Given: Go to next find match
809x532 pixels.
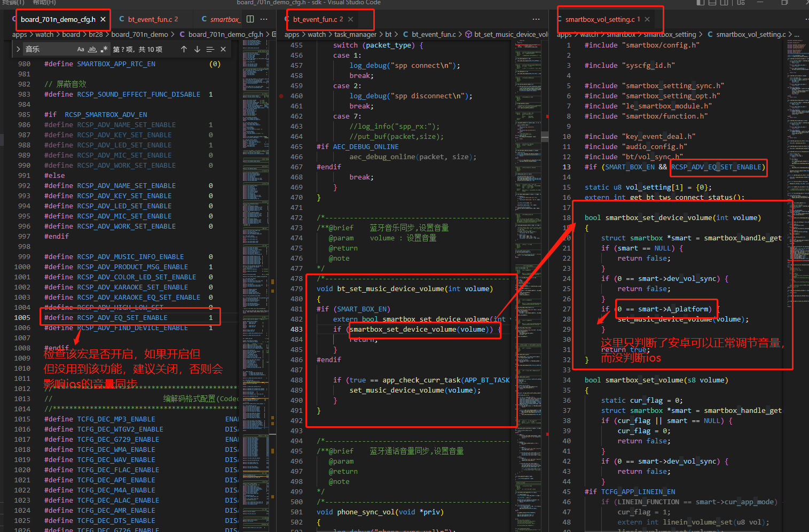Looking at the screenshot, I should (197, 49).
